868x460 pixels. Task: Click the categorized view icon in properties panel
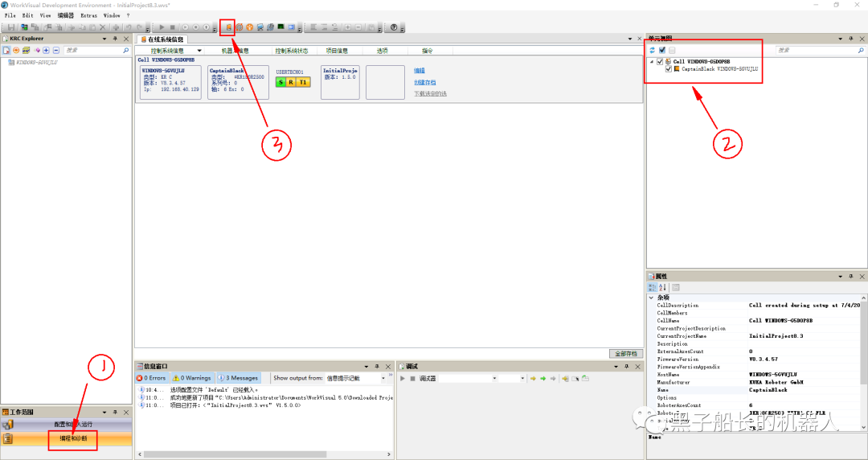[653, 287]
